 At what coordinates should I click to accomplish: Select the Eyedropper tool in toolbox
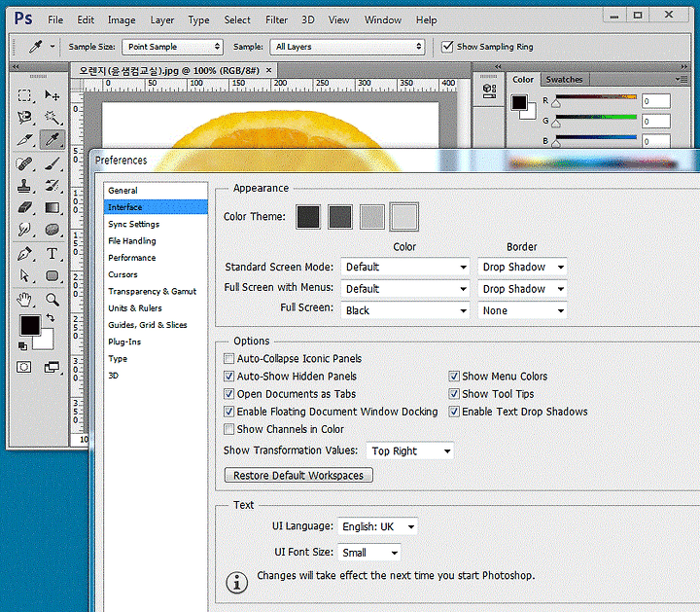[52, 140]
